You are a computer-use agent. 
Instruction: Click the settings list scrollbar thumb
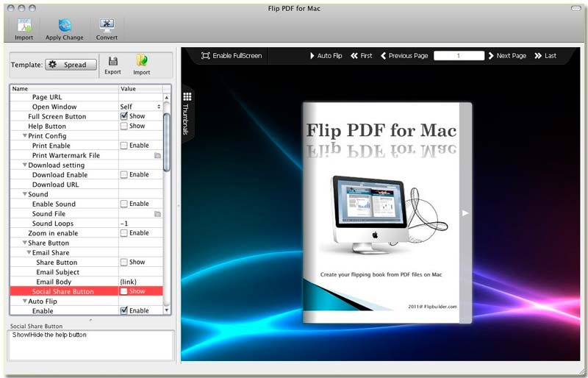point(167,143)
